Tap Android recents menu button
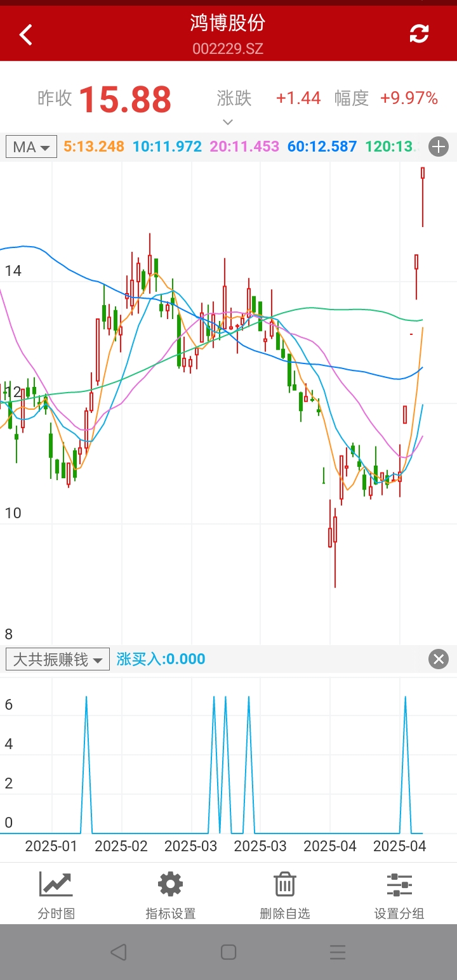Screen dimensions: 457x980 tap(338, 951)
